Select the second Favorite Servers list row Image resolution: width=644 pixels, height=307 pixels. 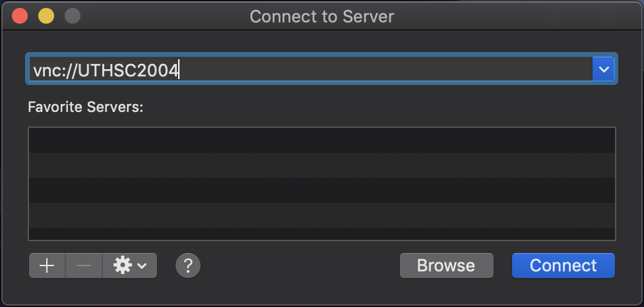(322, 165)
